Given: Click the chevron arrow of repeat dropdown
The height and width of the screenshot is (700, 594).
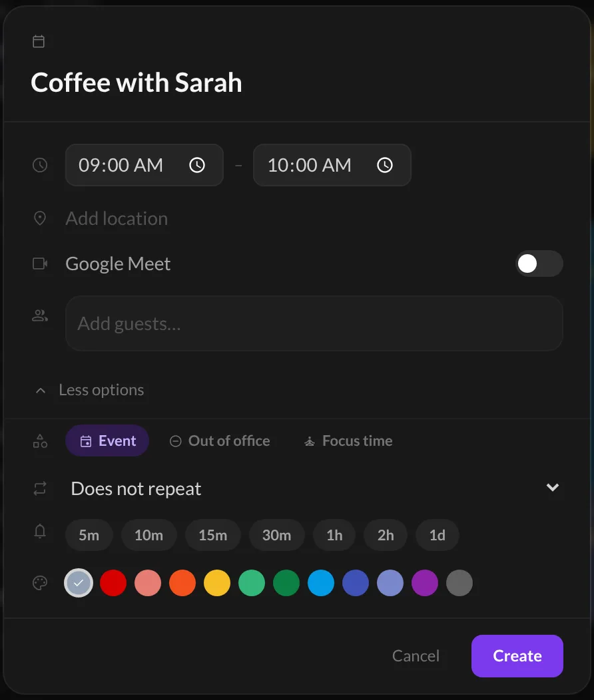Looking at the screenshot, I should pyautogui.click(x=553, y=488).
